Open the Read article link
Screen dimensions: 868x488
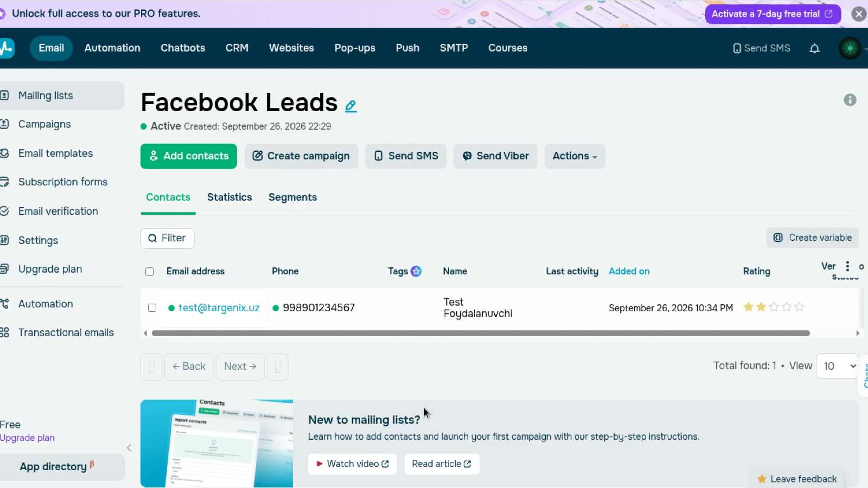[x=442, y=464]
